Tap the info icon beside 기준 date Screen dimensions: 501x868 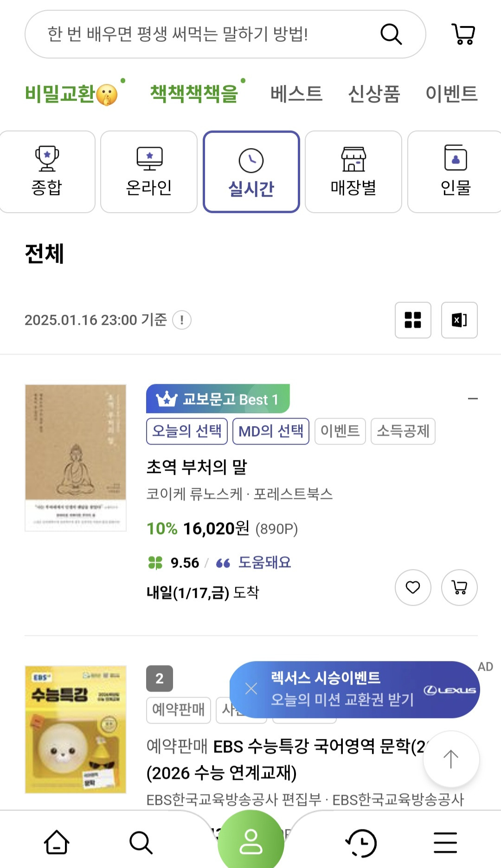click(x=182, y=320)
